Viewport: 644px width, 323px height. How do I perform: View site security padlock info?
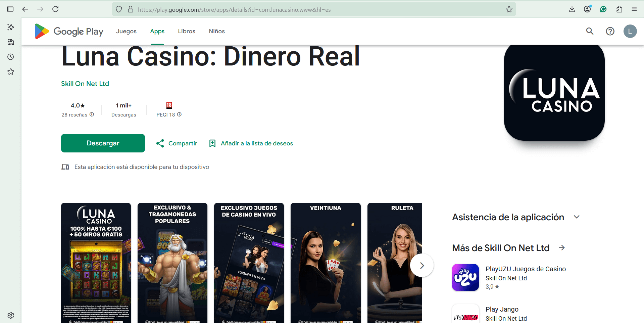[x=131, y=9]
